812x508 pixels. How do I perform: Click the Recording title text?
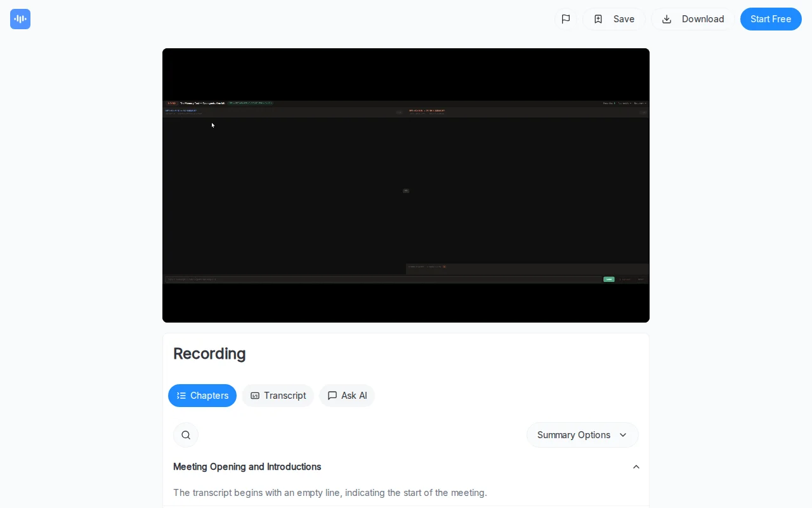[x=209, y=354]
